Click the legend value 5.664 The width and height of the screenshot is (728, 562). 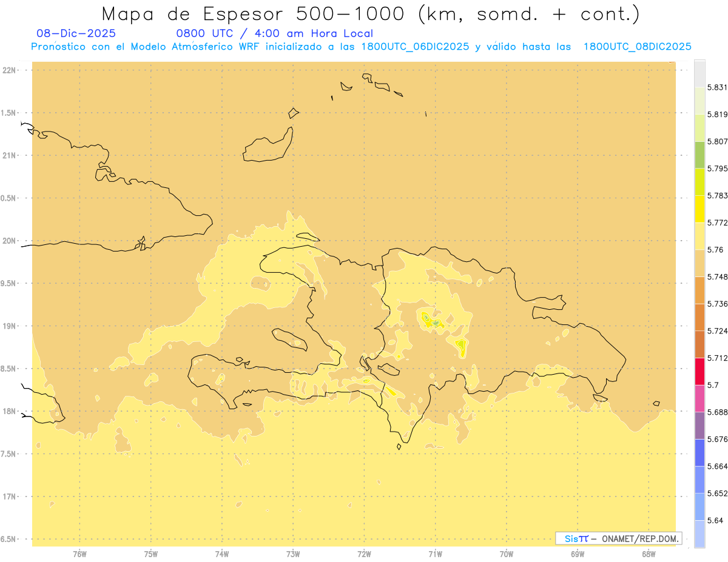[718, 466]
